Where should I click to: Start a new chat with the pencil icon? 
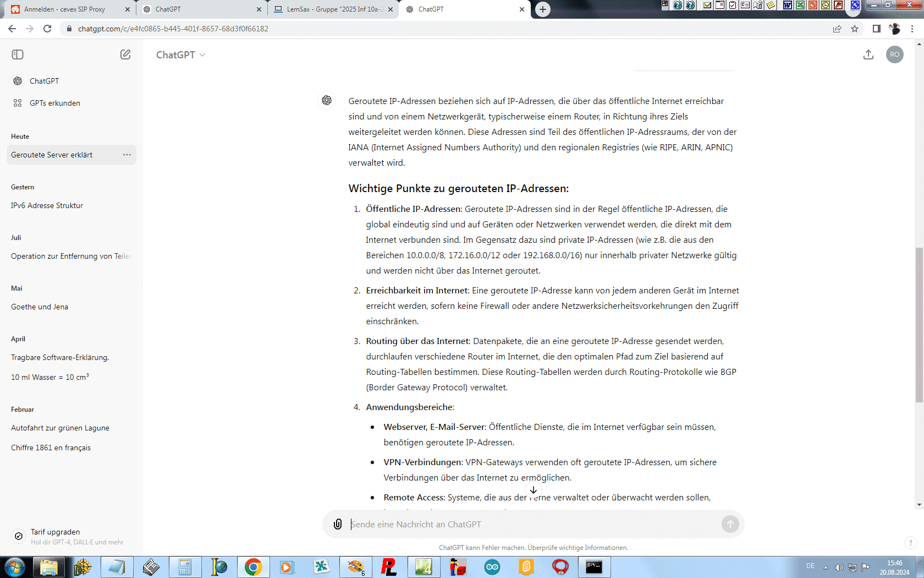click(125, 54)
